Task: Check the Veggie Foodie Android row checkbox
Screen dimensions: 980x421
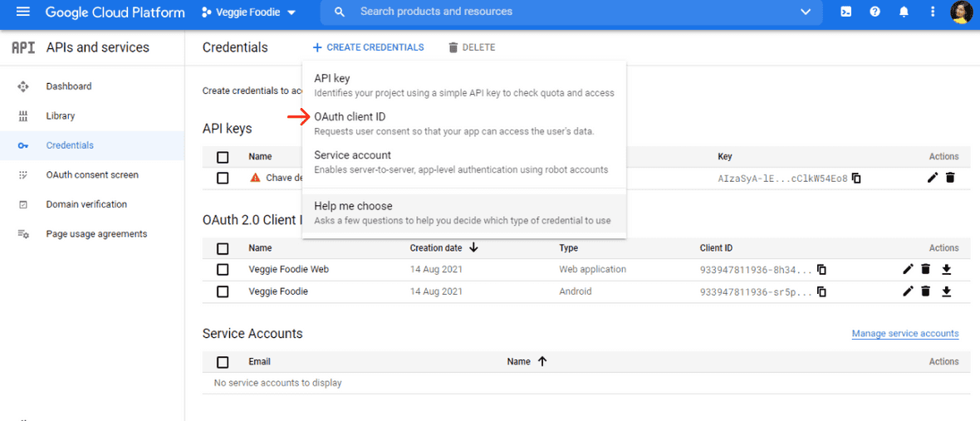Action: coord(223,291)
